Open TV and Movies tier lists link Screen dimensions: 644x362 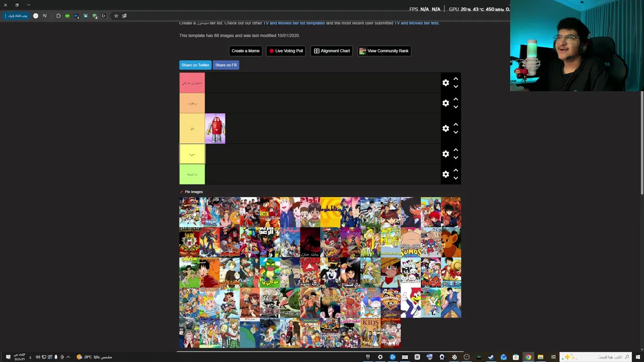tap(417, 23)
